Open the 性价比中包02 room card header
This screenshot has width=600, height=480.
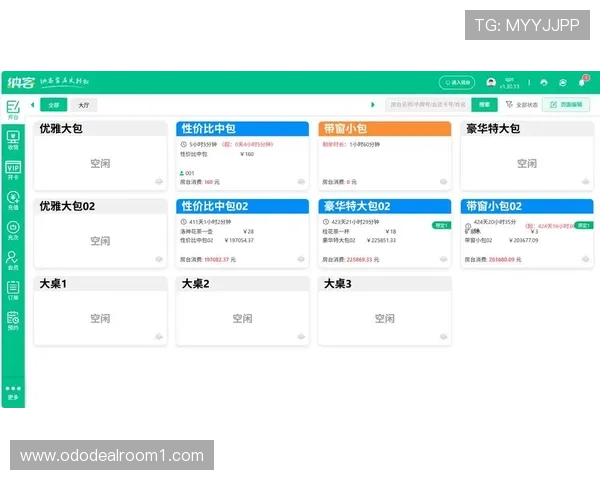pos(243,206)
